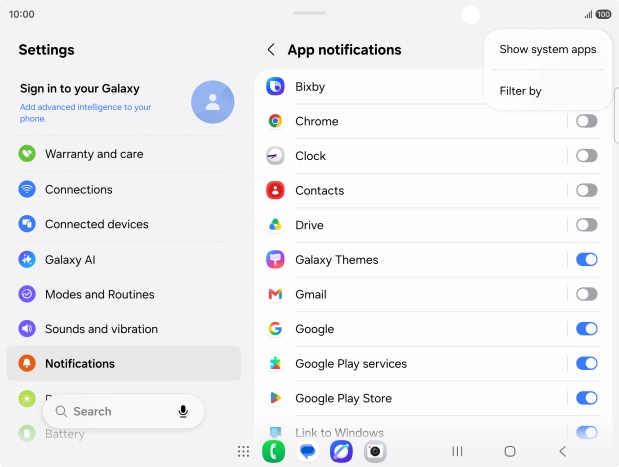
Task: Select the Notifications settings row
Action: (124, 363)
